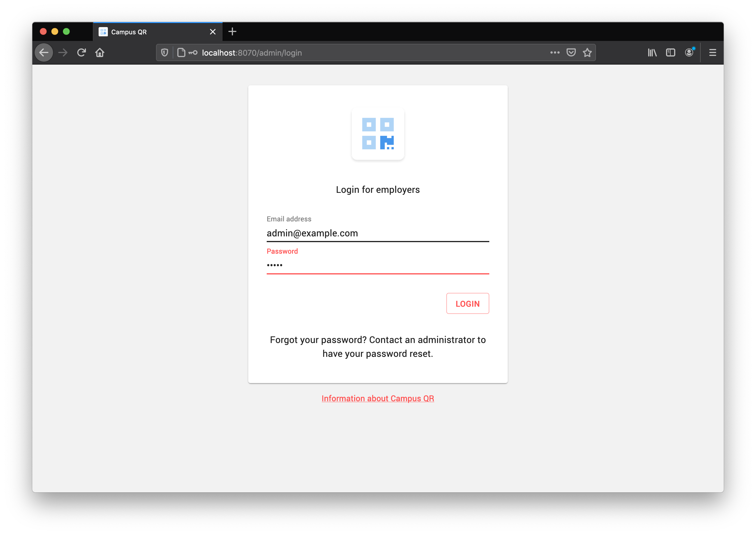Reload the current page
Screen dimensions: 756x535
(81, 53)
